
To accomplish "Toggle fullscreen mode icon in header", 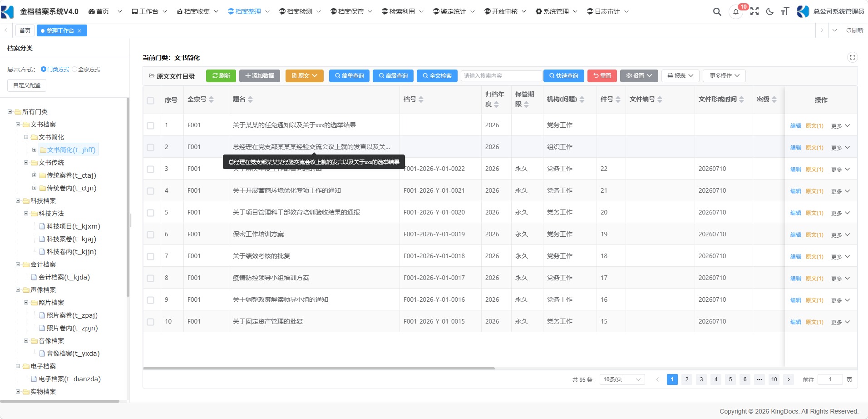I will tap(755, 11).
